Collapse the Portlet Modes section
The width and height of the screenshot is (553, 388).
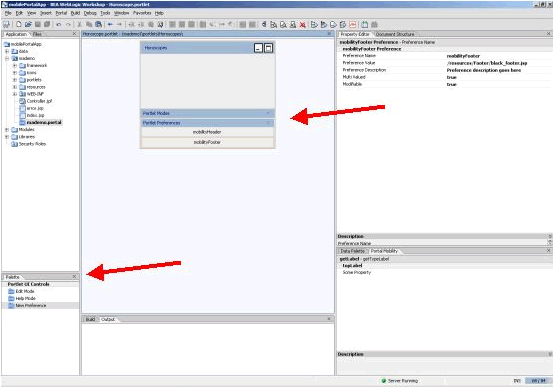point(268,113)
